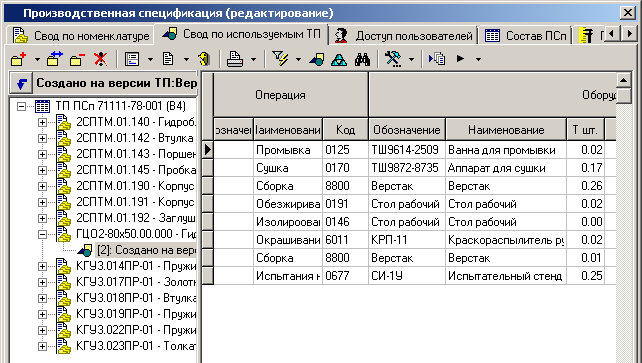
Task: Click the copy documents icon with blue arrow
Action: tap(437, 59)
